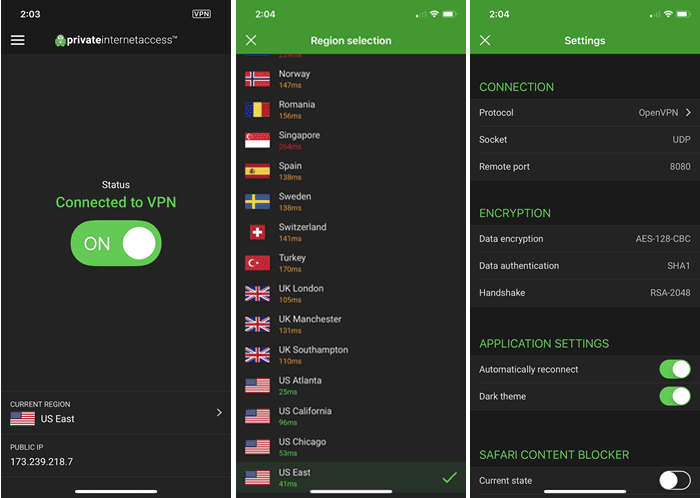Click the Switzerland flag icon
This screenshot has height=498, width=700.
(x=258, y=232)
